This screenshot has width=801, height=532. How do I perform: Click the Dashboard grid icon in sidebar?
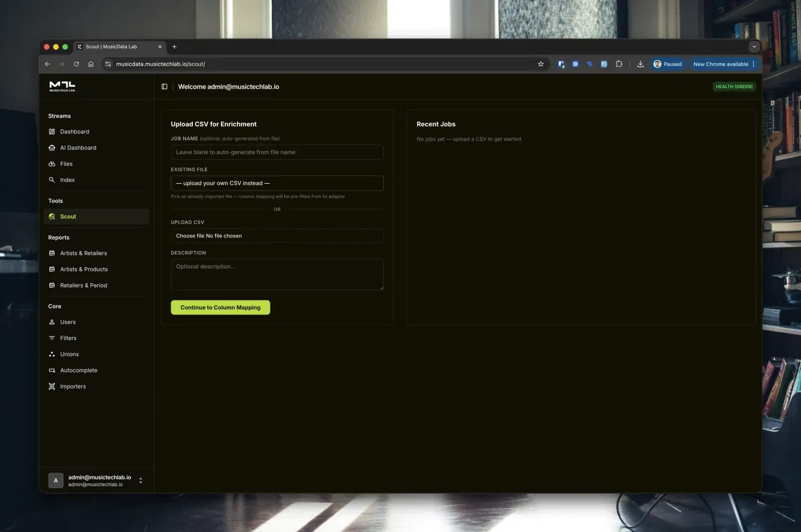coord(52,132)
